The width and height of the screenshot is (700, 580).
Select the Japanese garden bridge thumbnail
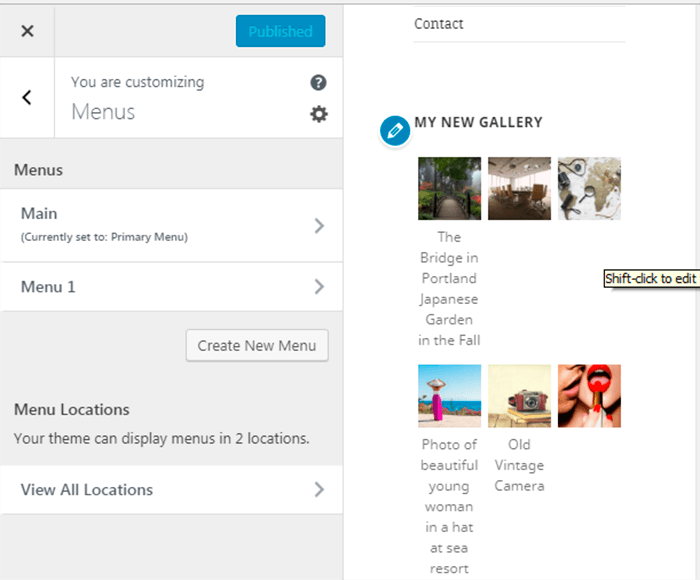click(450, 188)
